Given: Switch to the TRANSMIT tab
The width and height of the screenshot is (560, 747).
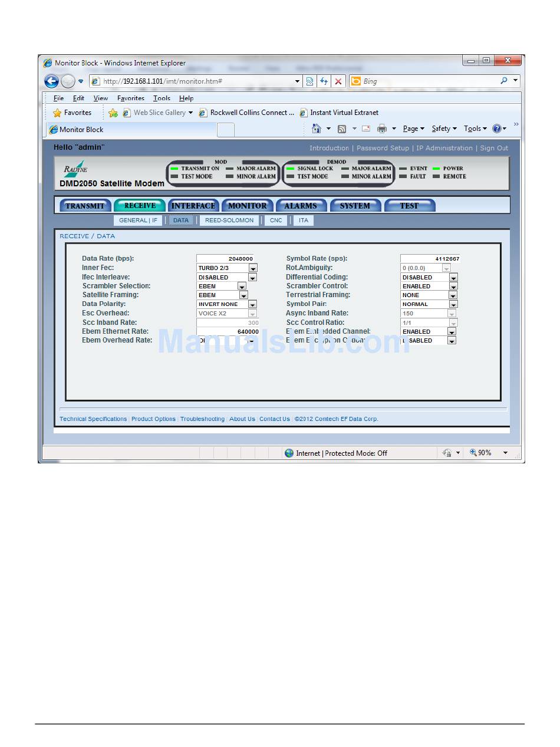Looking at the screenshot, I should (x=85, y=206).
